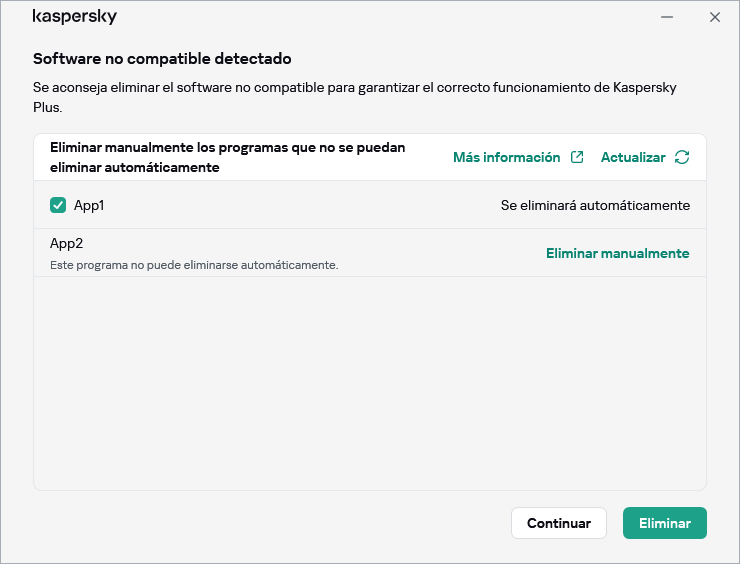Click Eliminar manualmente for App2
Image resolution: width=740 pixels, height=564 pixels.
(x=617, y=253)
